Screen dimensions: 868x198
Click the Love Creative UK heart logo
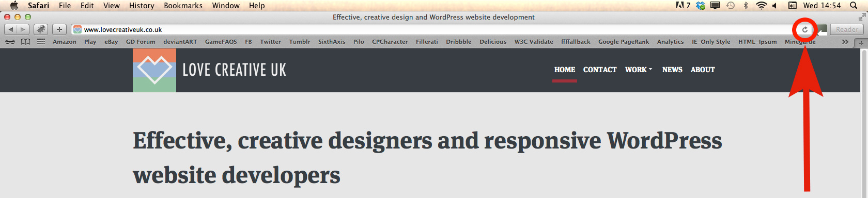tap(154, 70)
